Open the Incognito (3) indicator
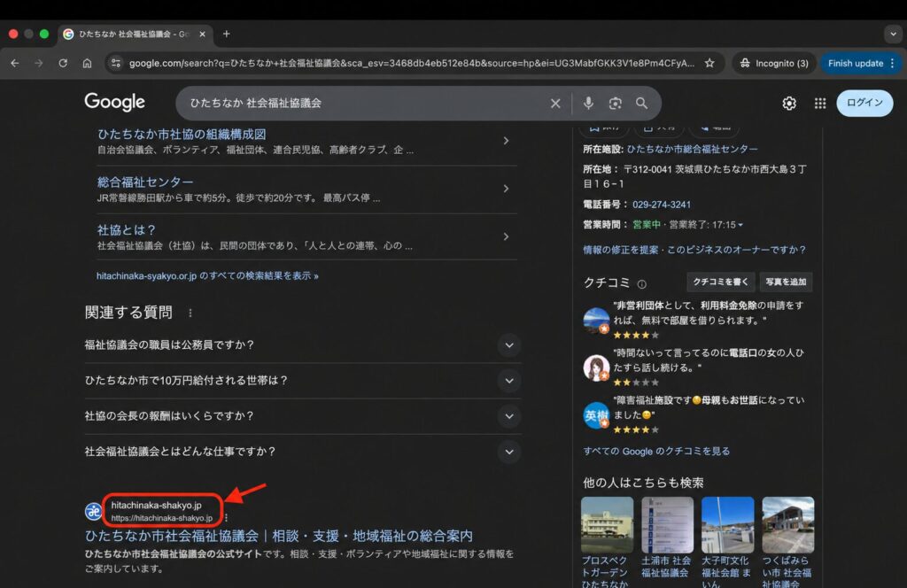The height and width of the screenshot is (588, 907). (x=774, y=63)
